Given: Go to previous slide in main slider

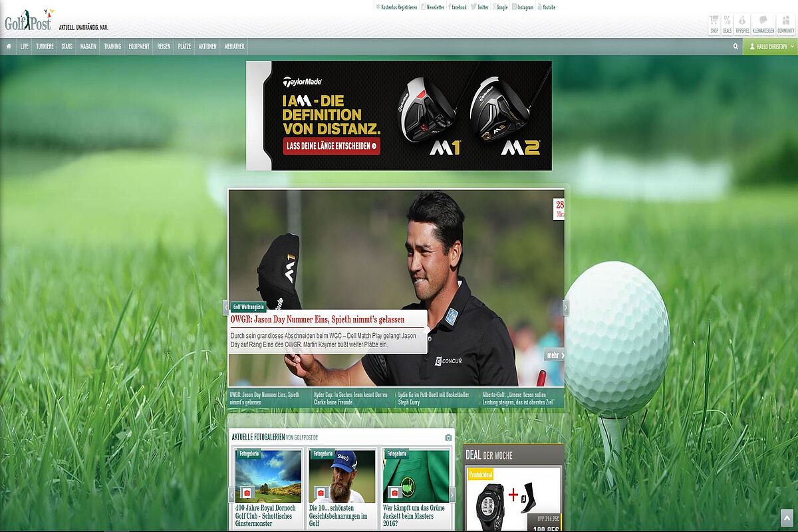Looking at the screenshot, I should [x=226, y=307].
